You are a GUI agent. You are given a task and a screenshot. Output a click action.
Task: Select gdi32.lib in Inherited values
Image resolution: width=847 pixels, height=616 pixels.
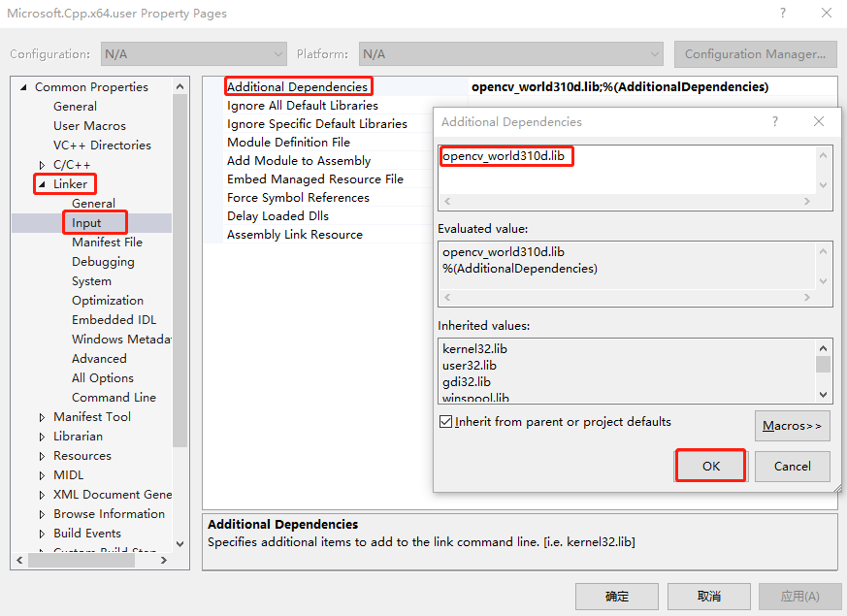coord(467,382)
